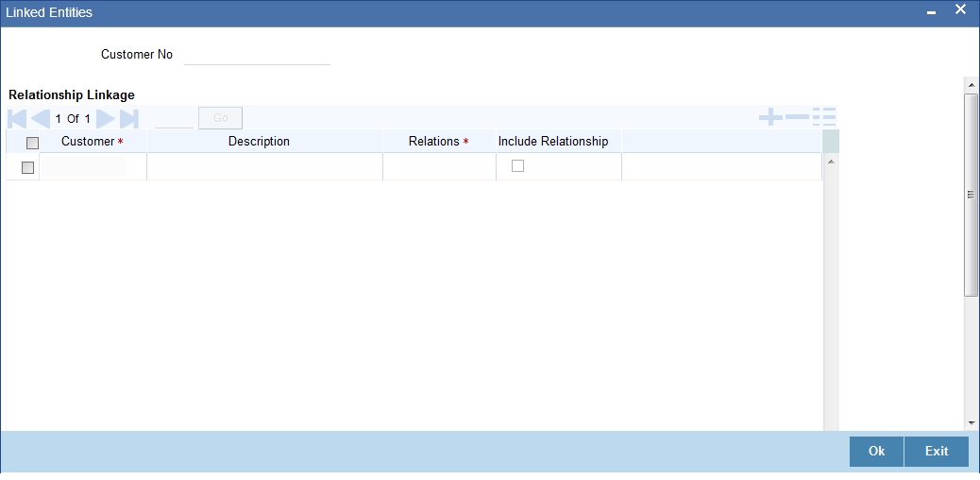Image resolution: width=980 pixels, height=480 pixels.
Task: Click the Go button
Action: click(x=221, y=118)
